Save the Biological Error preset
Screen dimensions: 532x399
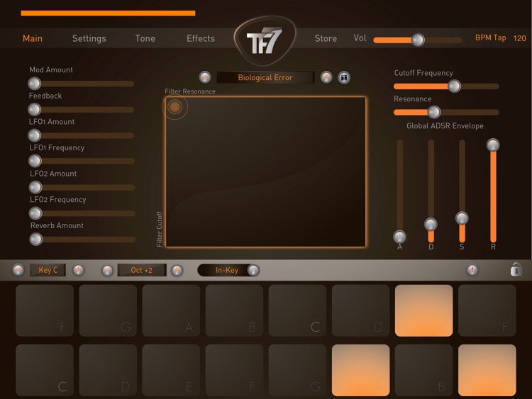point(344,77)
